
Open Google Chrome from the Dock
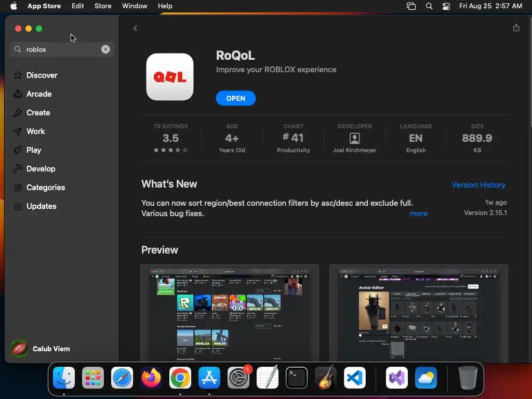180,378
